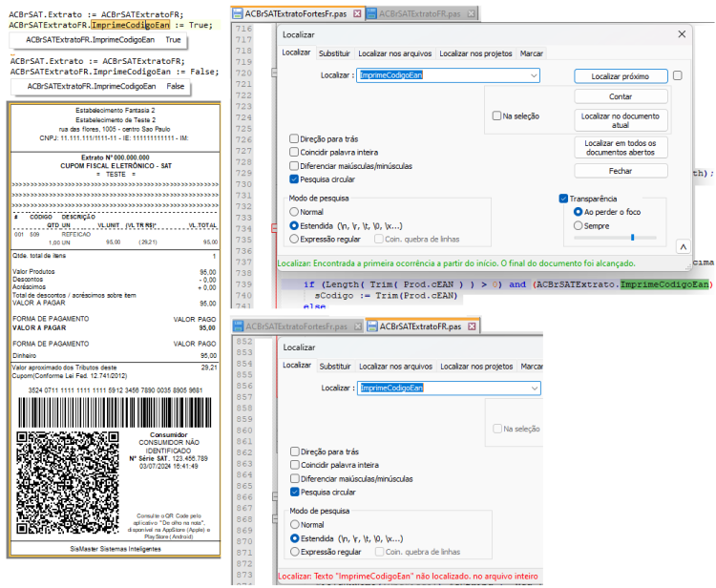716x588 pixels.
Task: Click line number 739 in the upper editor gutter
Action: (243, 284)
